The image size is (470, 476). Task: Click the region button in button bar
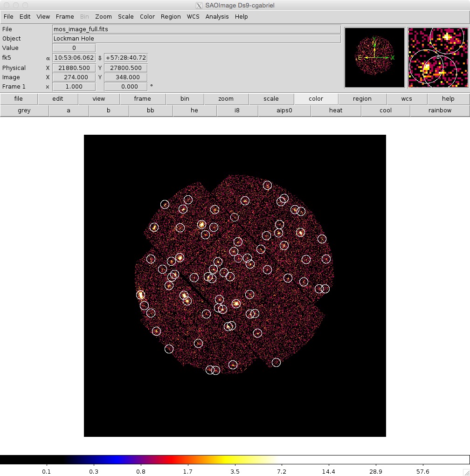point(362,99)
